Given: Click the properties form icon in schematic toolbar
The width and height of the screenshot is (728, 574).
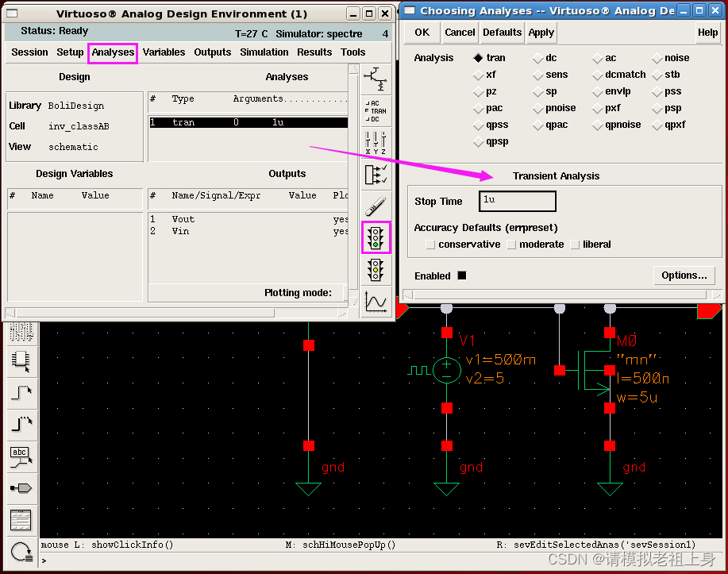Looking at the screenshot, I should 21,520.
